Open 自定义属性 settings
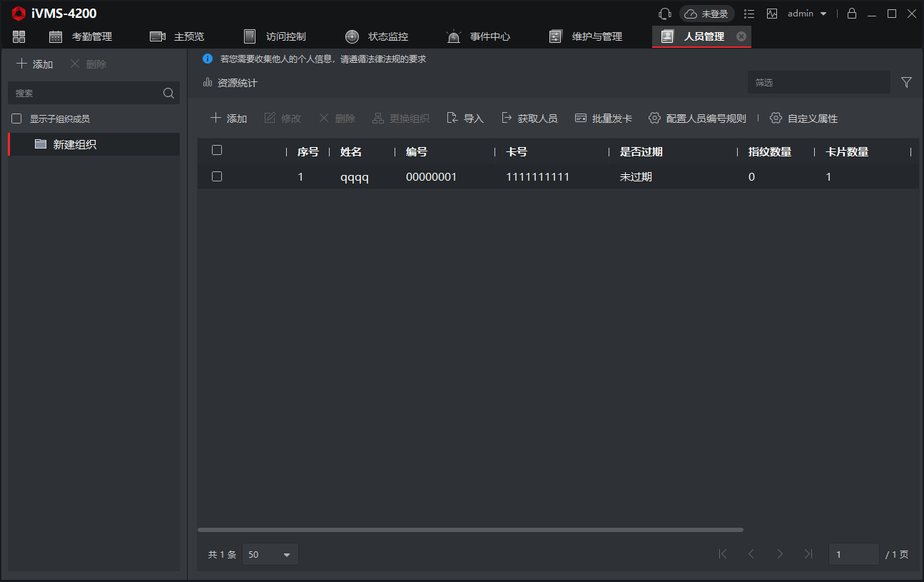The height and width of the screenshot is (582, 924). [x=803, y=119]
